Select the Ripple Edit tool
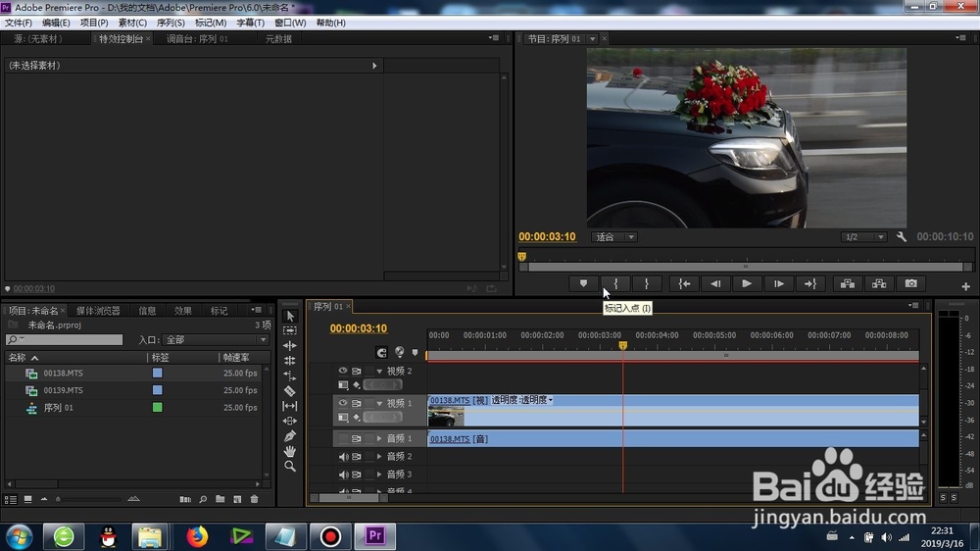 point(289,345)
